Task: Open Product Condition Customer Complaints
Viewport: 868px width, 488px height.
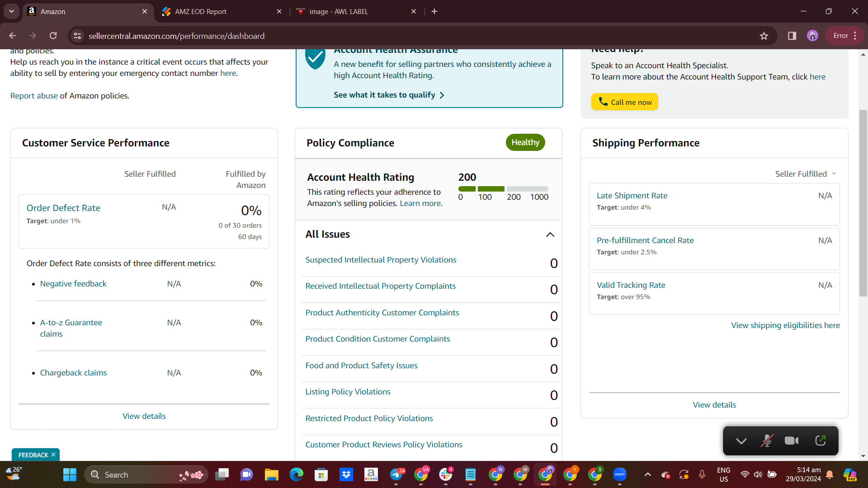Action: (x=377, y=339)
